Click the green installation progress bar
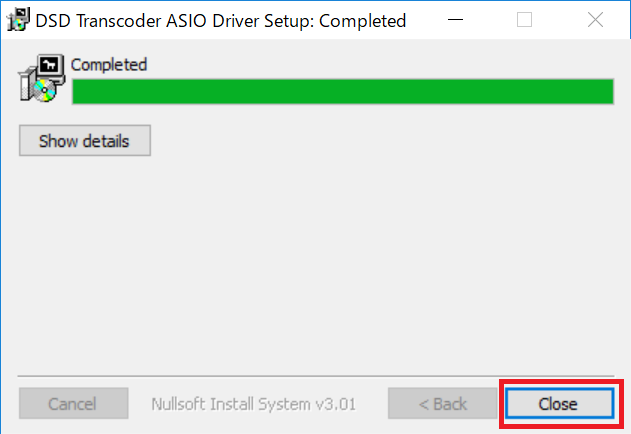Screen dimensions: 631x434 [343, 91]
